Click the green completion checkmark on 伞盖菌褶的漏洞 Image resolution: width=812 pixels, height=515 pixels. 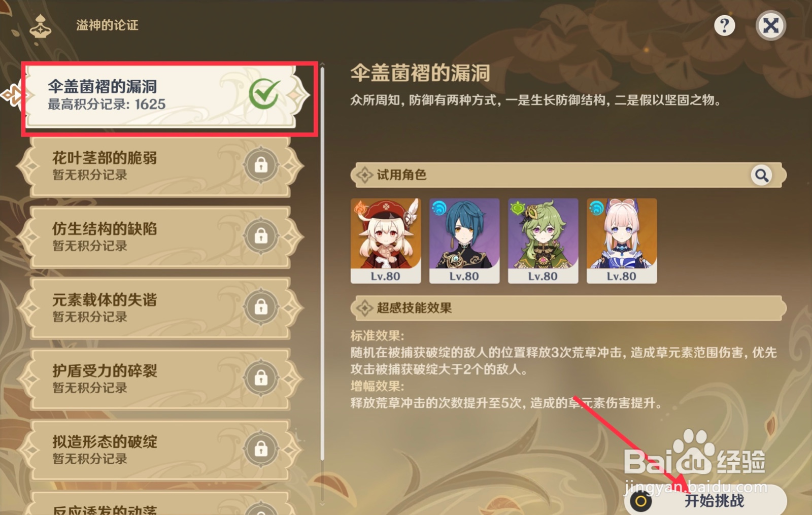264,94
